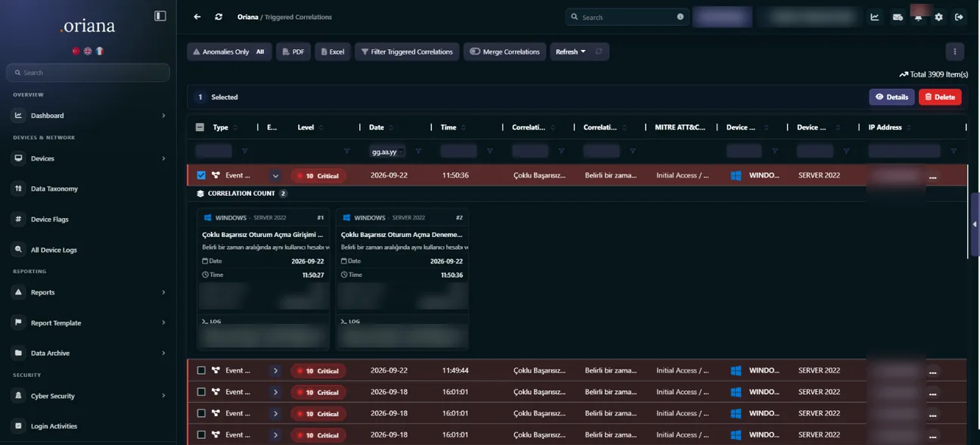
Task: Toggle the Merge Correlations switch
Action: (x=475, y=51)
